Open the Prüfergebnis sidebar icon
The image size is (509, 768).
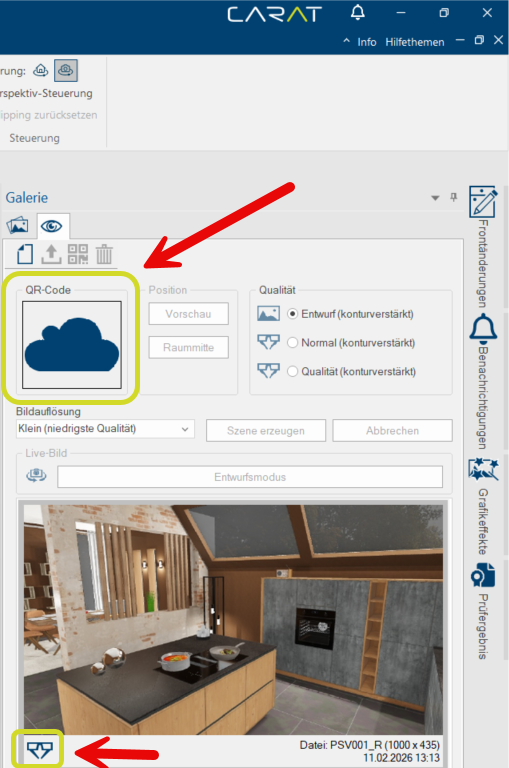click(483, 575)
